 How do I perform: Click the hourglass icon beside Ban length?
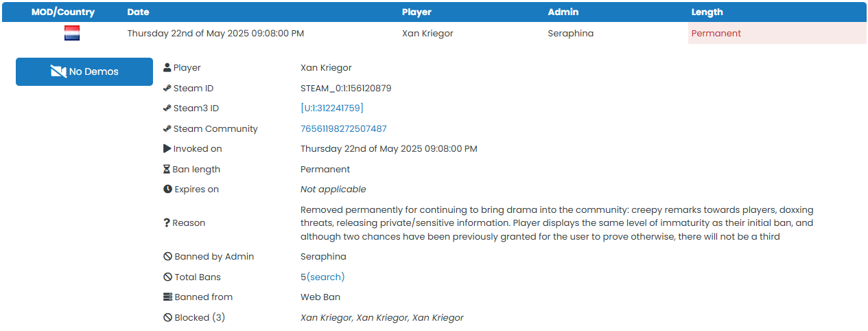click(167, 169)
